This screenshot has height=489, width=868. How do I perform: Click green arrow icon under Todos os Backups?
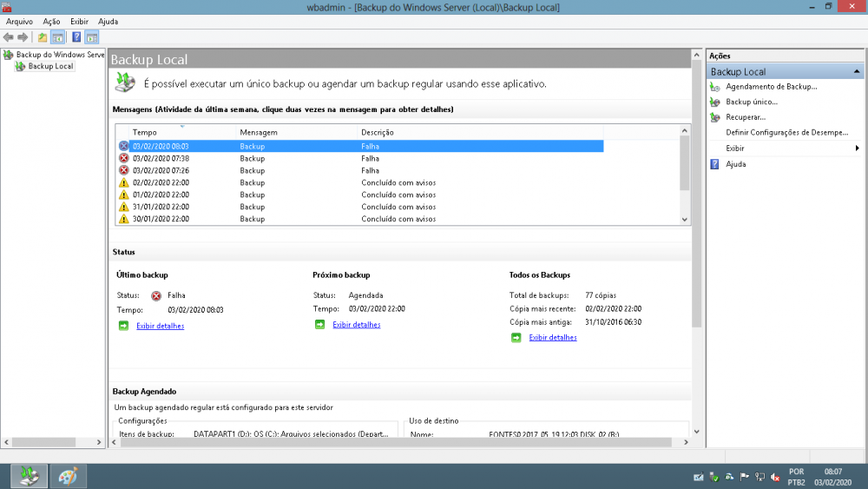coord(516,337)
